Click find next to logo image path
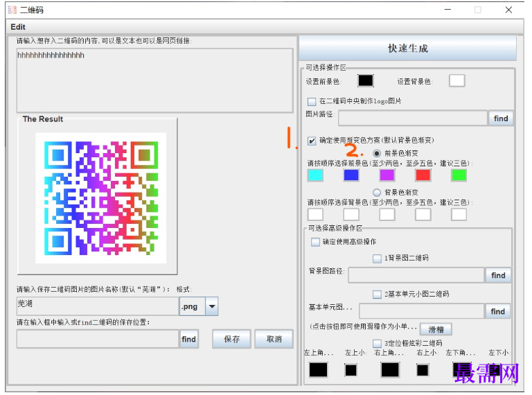The image size is (532, 395). pos(501,118)
